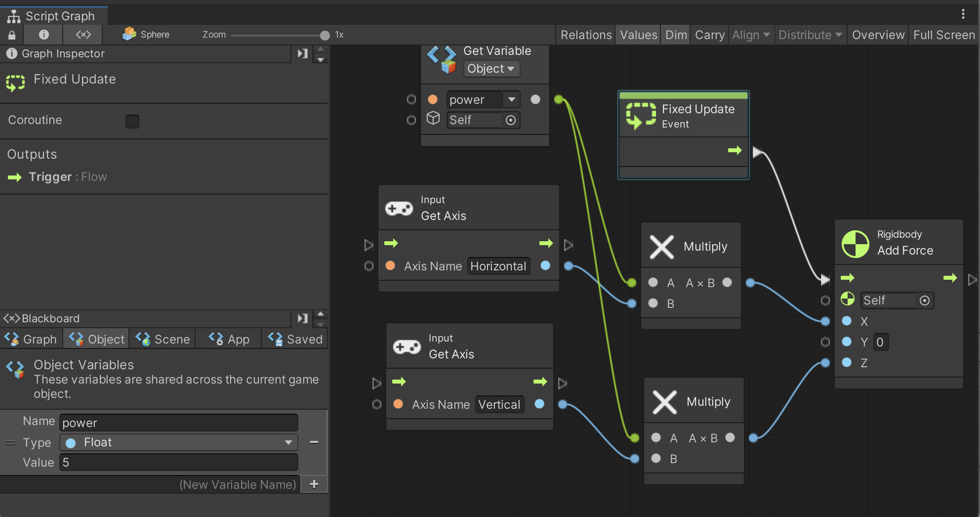Toggle the Relations display button
Screen dimensions: 980x517
586,35
